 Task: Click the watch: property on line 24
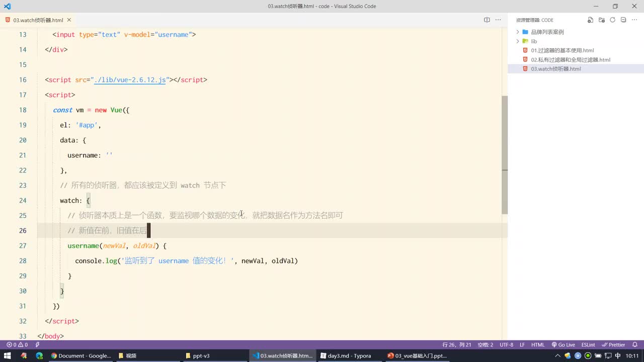[71, 201]
